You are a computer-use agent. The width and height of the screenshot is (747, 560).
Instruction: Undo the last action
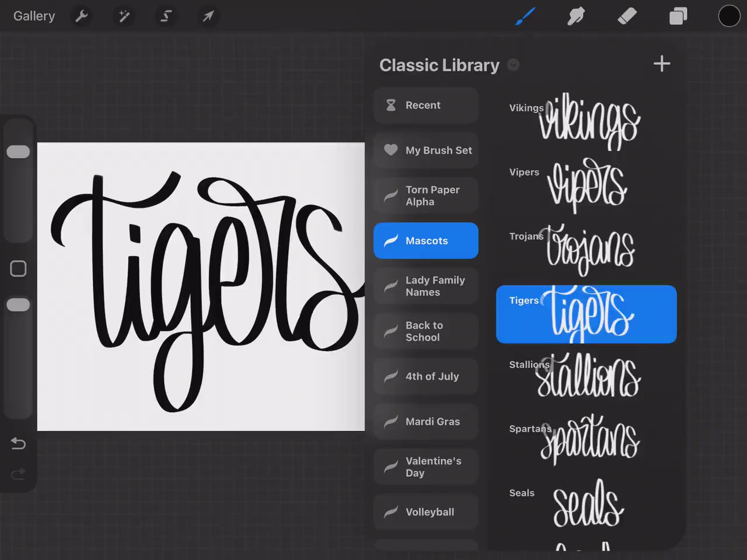(18, 444)
